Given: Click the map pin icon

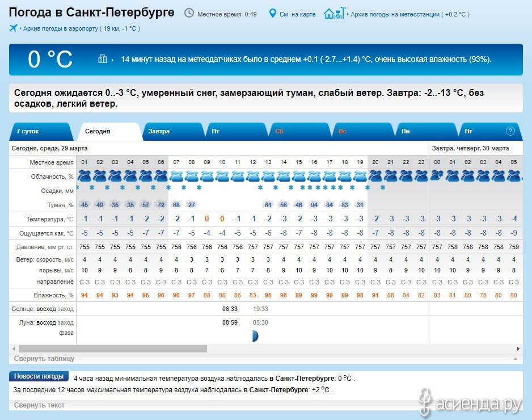Looking at the screenshot, I should click(x=272, y=13).
